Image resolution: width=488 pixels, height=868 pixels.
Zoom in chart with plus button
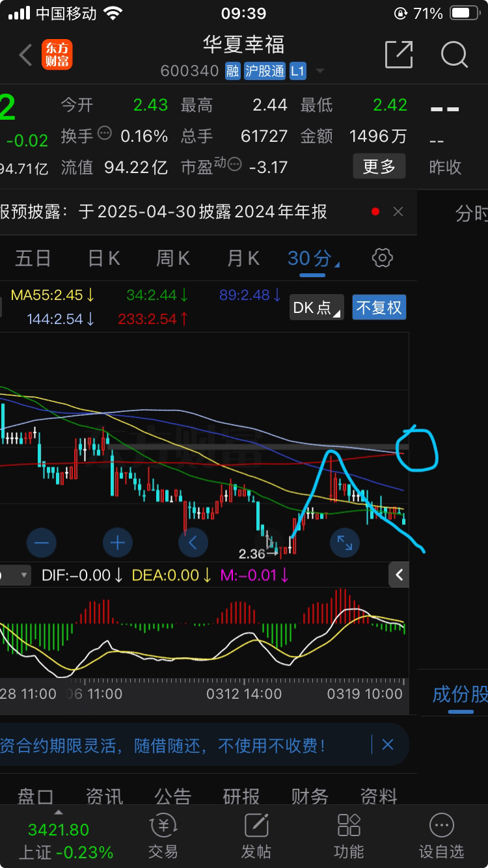[x=118, y=543]
